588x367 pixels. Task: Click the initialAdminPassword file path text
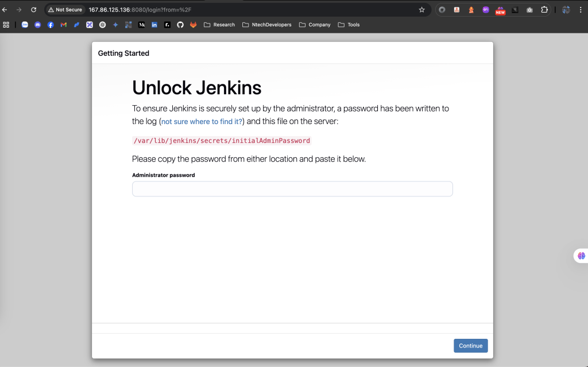(x=222, y=141)
